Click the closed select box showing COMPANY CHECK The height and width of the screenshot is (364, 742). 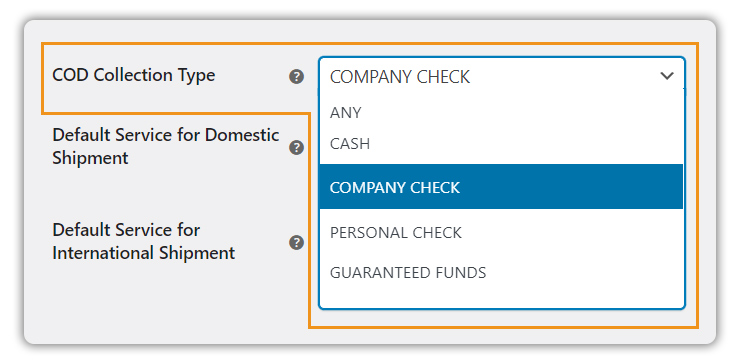click(x=502, y=76)
